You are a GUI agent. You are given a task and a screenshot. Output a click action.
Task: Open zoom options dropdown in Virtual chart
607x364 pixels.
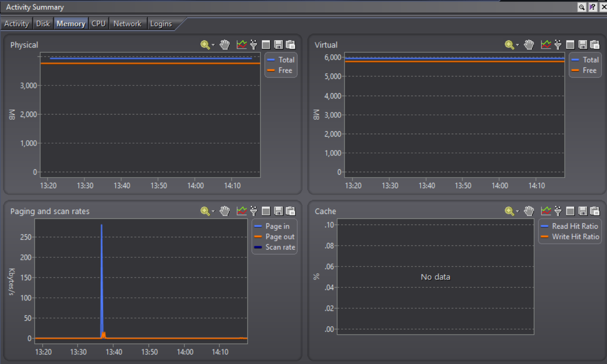click(x=517, y=45)
